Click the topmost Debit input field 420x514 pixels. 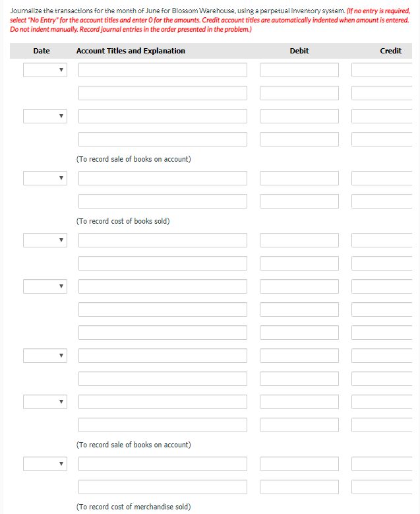click(299, 70)
